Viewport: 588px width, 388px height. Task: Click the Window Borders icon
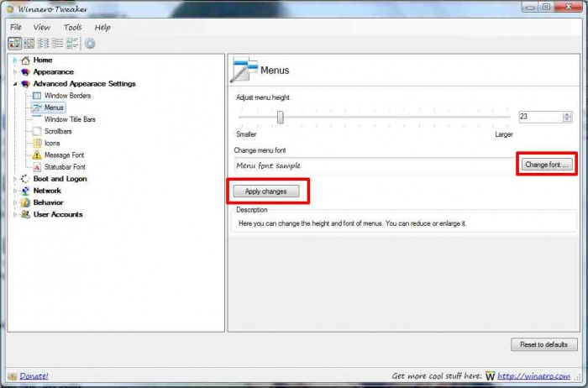coord(37,96)
